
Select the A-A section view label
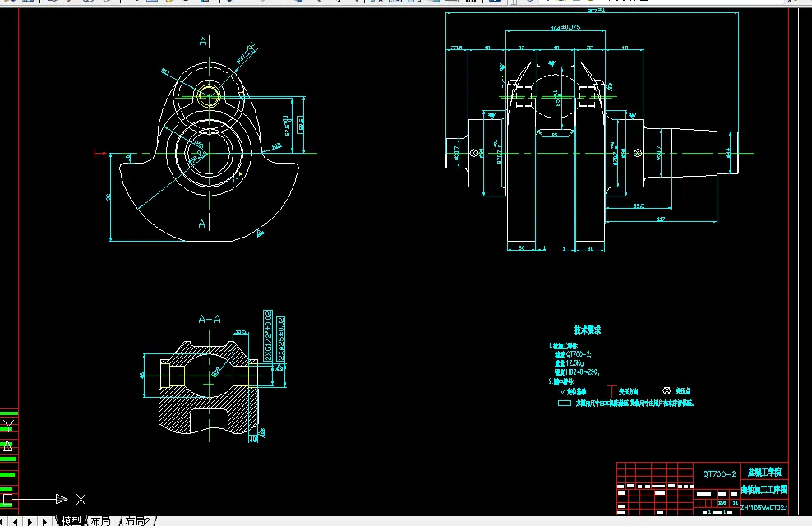pyautogui.click(x=210, y=319)
